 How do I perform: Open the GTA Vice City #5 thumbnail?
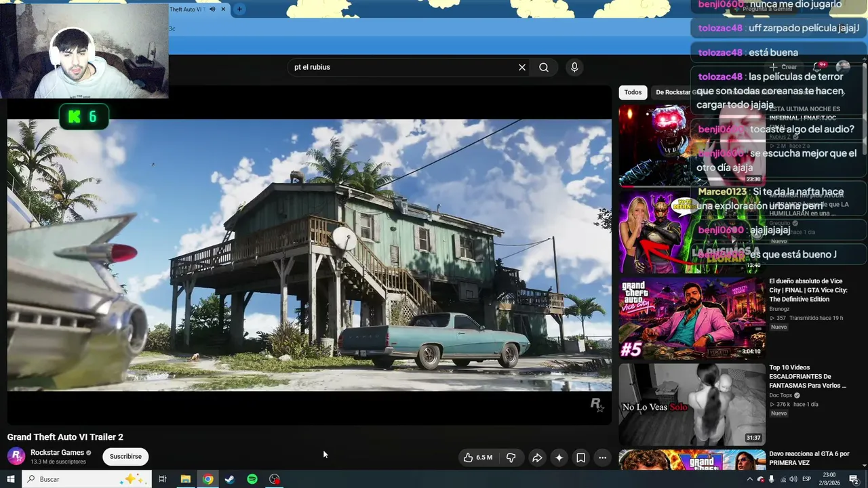coord(692,318)
